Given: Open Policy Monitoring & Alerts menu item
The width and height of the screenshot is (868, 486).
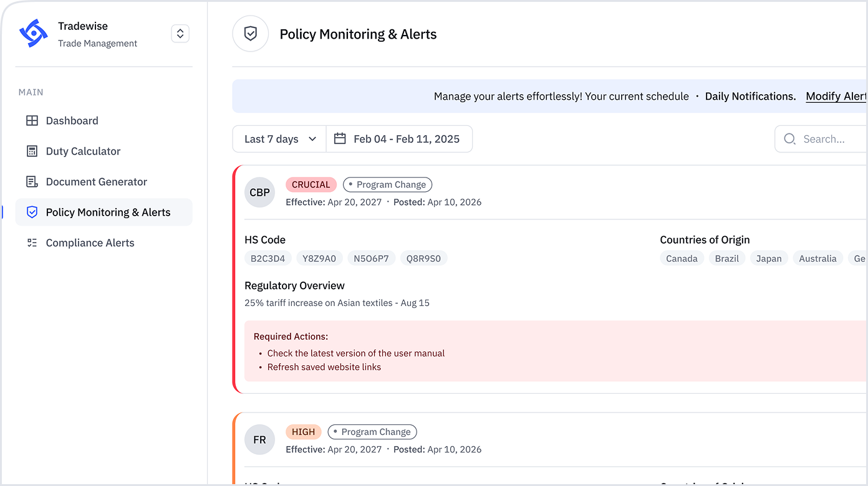Looking at the screenshot, I should click(x=107, y=212).
